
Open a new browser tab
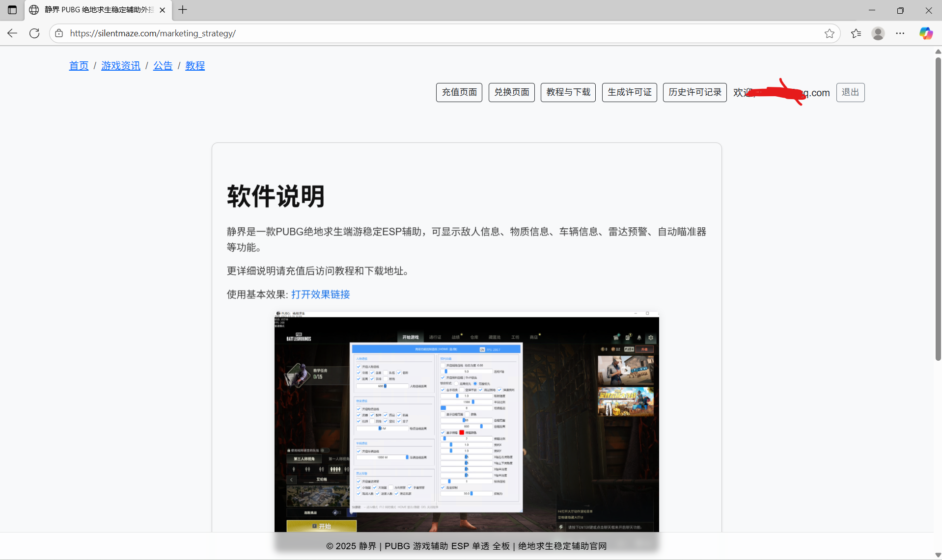(182, 10)
